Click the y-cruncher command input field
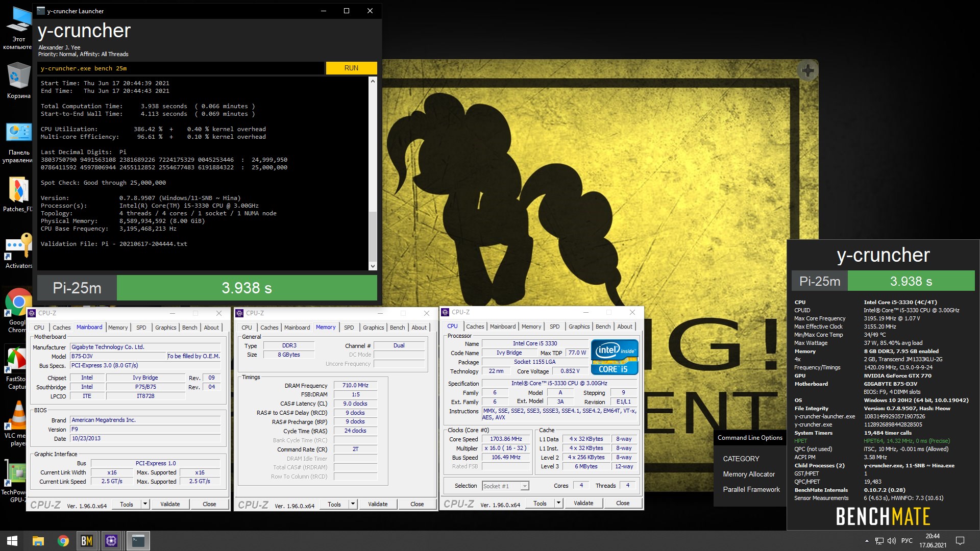This screenshot has width=980, height=551. click(181, 68)
